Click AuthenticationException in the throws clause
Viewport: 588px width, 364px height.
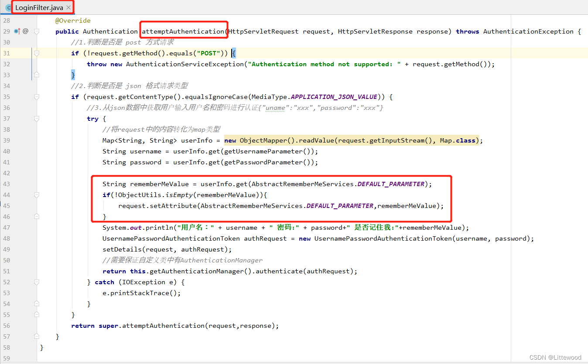528,31
